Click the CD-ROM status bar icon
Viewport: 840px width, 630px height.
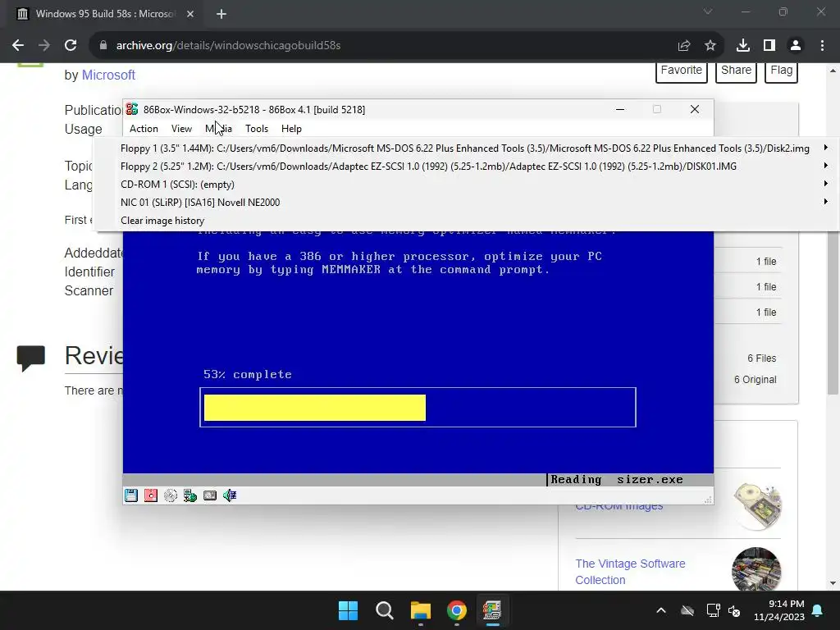tap(171, 495)
